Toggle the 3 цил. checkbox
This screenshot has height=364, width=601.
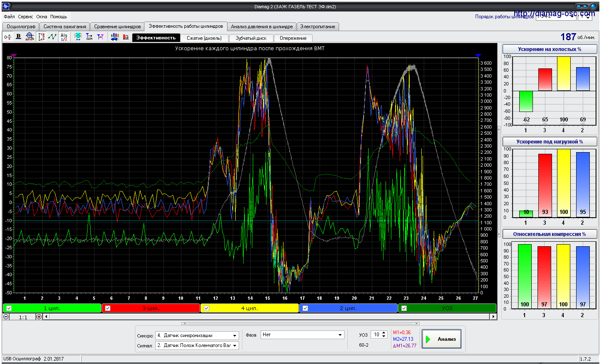tap(107, 308)
